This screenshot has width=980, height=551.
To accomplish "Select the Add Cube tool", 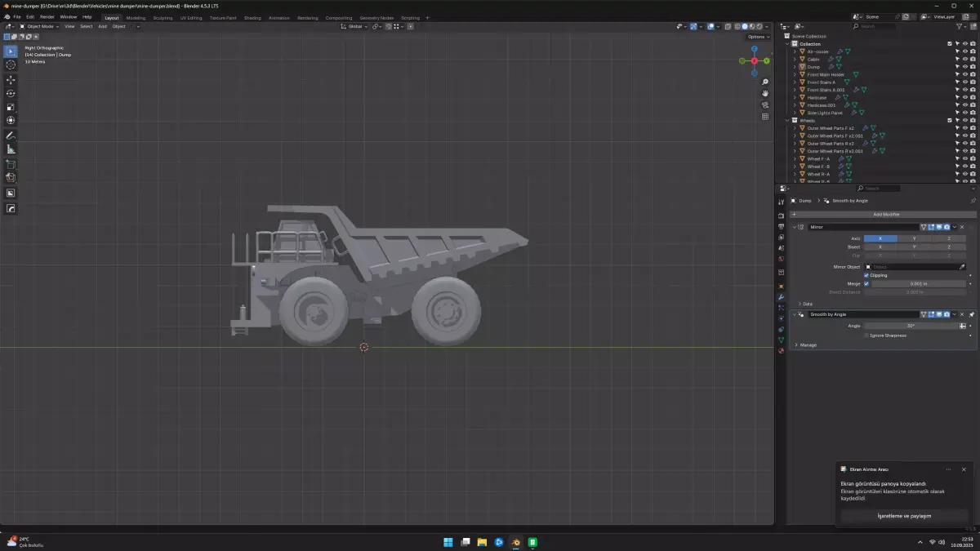I will point(11,164).
